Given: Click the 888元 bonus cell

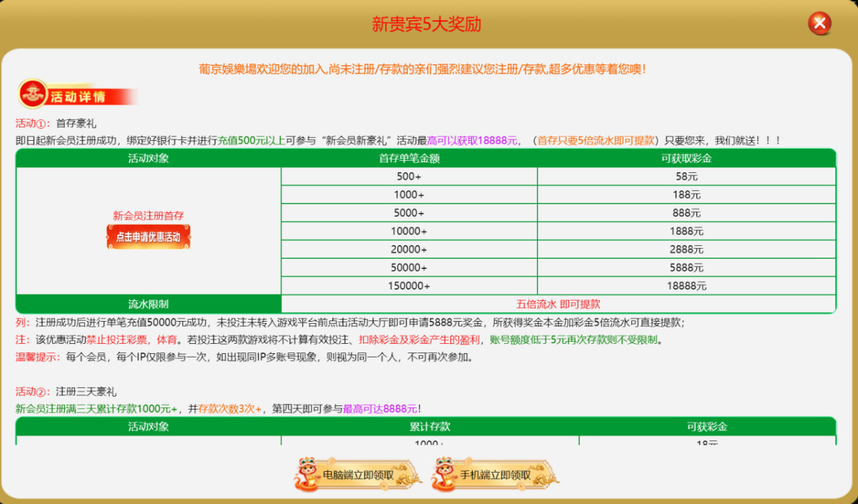Looking at the screenshot, I should (686, 213).
